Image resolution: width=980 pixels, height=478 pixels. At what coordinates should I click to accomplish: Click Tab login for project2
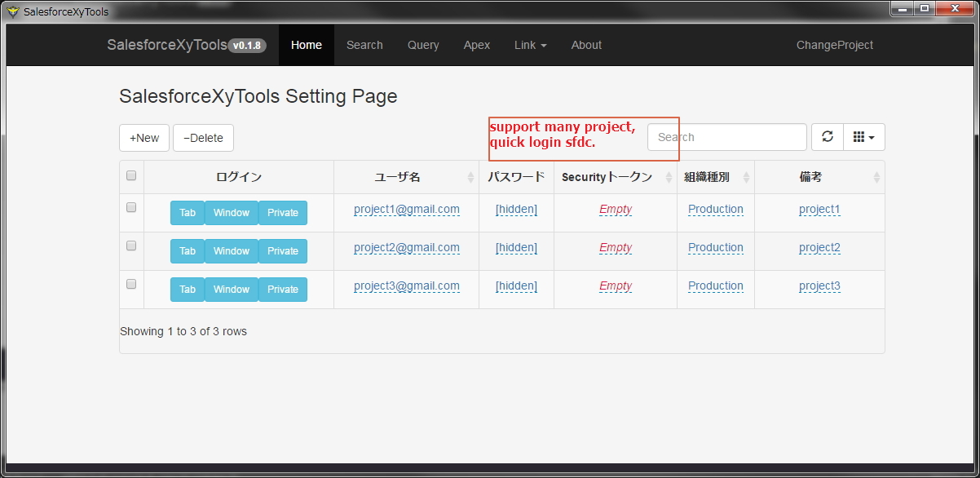[188, 251]
